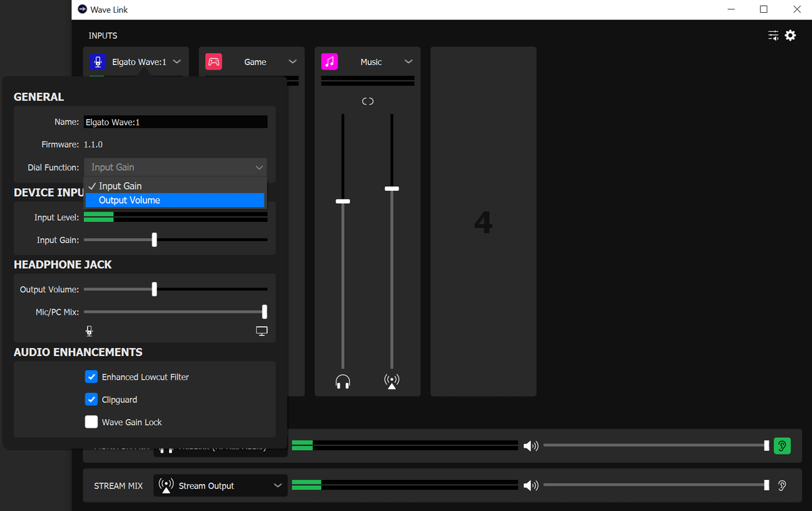The image size is (812, 511).
Task: Click the Output Volume slider handle
Action: pos(154,290)
